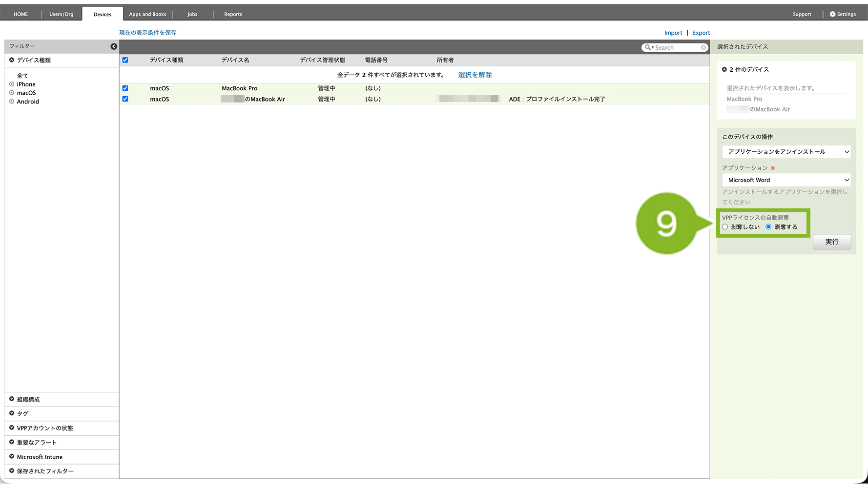Screen dimensions: 868x488
Task: Click the 電話番号 column header
Action: (376, 60)
